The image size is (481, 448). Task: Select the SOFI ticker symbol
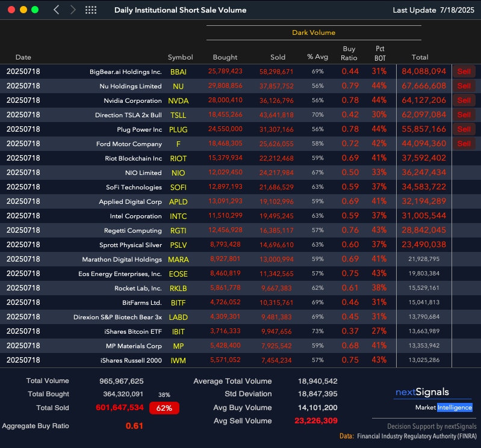tap(178, 187)
